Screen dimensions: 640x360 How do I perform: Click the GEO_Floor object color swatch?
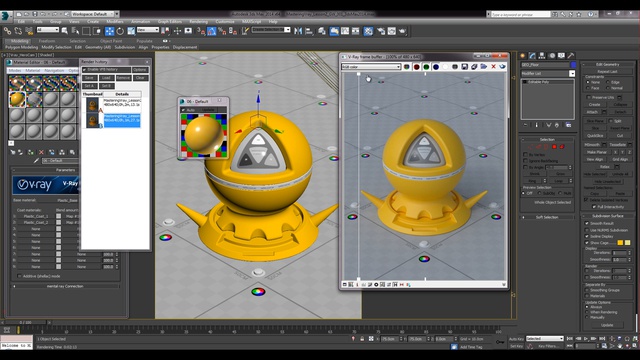573,65
